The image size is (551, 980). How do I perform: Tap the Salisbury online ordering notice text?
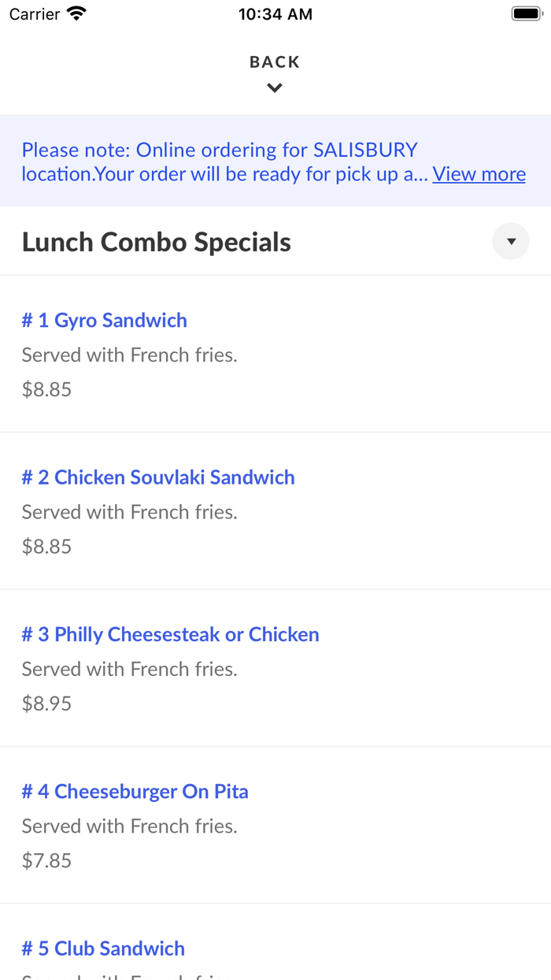pos(226,161)
